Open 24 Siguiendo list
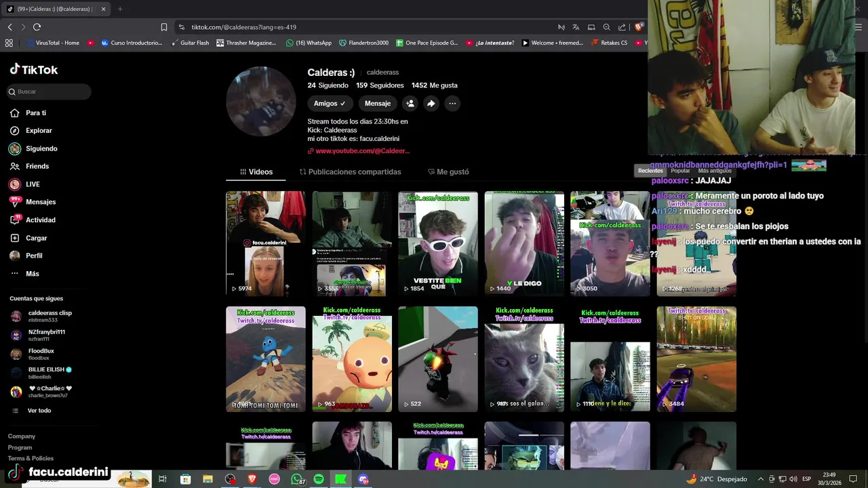Viewport: 868px width, 488px height. 328,85
